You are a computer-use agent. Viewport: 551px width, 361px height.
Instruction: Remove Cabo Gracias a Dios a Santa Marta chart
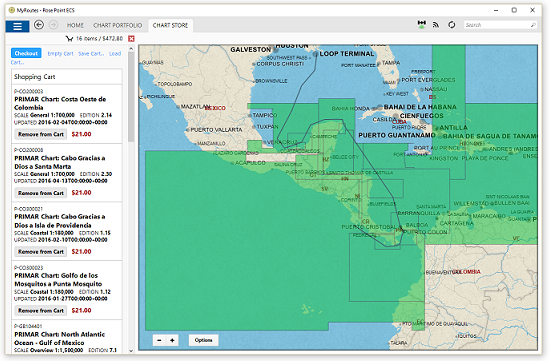41,193
